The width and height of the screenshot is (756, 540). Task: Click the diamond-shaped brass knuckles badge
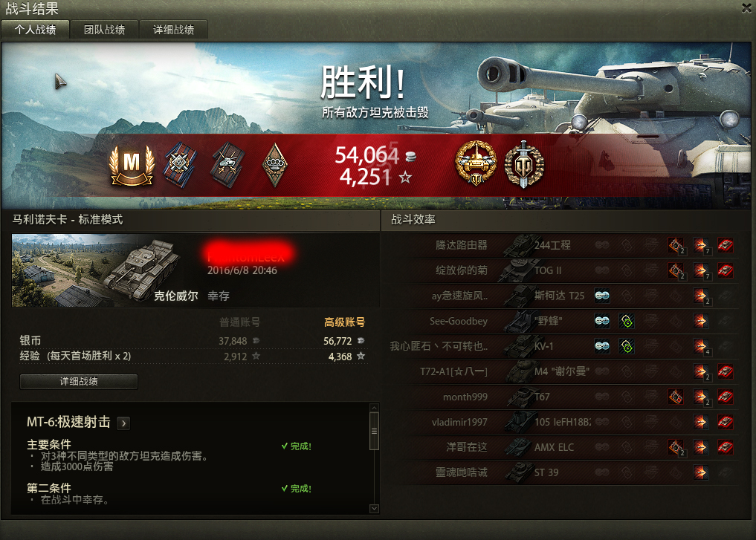(275, 165)
